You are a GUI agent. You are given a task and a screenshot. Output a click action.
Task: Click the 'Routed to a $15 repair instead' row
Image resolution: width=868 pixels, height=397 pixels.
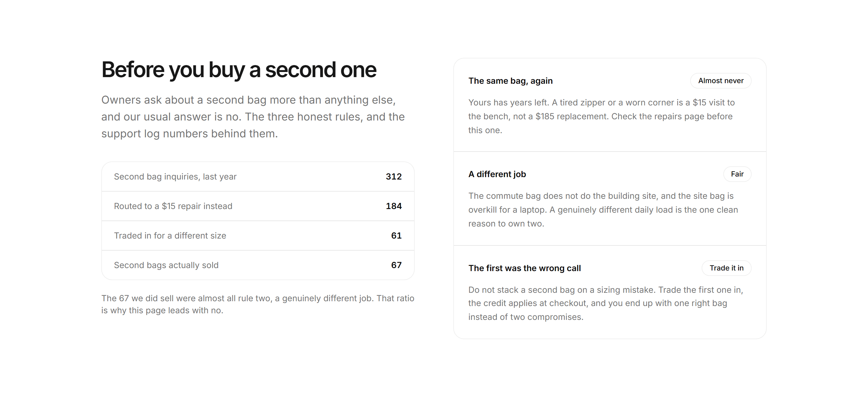point(258,206)
